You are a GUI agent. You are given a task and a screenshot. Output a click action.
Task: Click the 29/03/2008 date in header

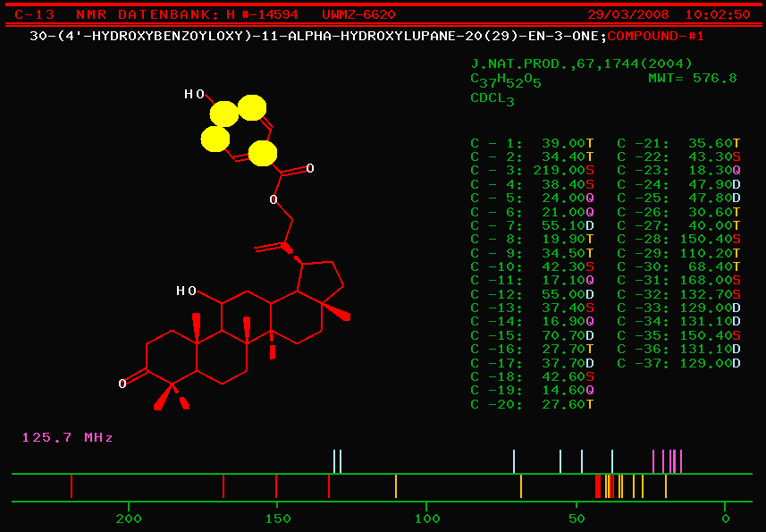(x=627, y=15)
